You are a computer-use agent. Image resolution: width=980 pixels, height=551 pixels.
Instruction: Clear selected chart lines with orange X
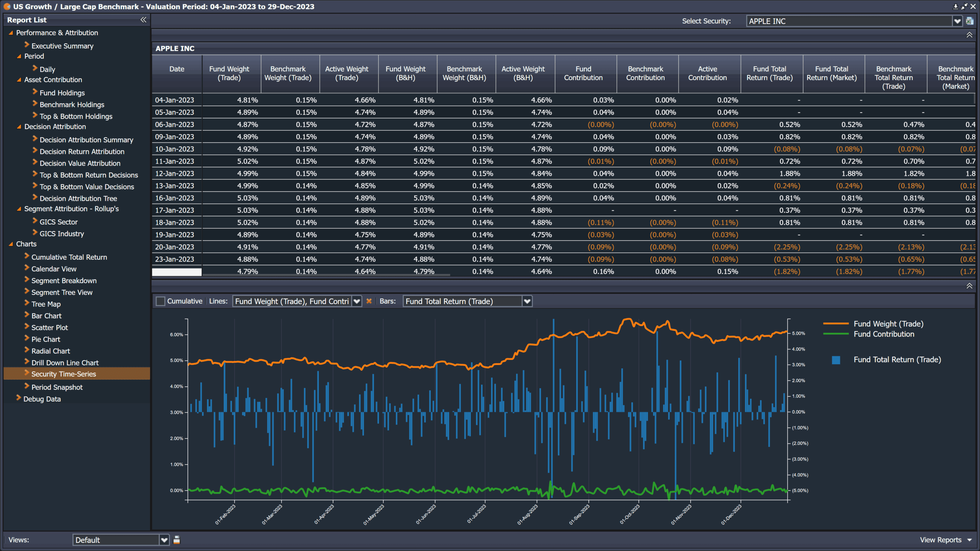click(x=369, y=301)
